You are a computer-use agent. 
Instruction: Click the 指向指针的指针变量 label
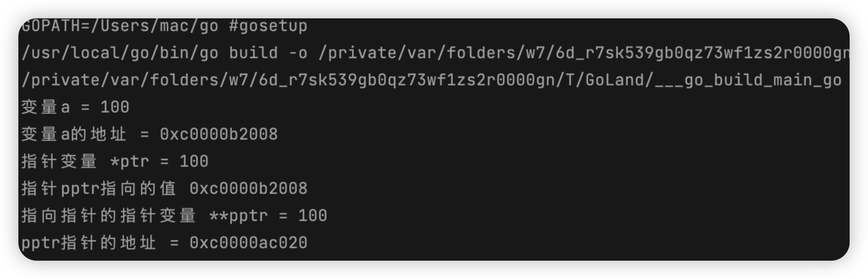pyautogui.click(x=109, y=216)
